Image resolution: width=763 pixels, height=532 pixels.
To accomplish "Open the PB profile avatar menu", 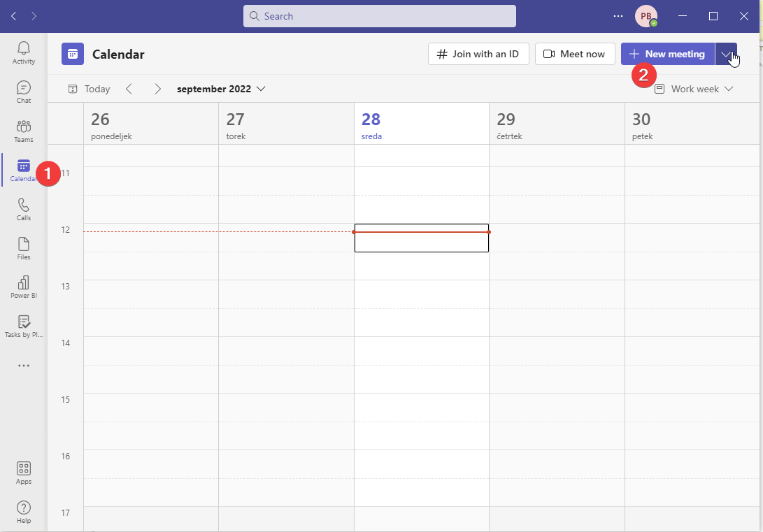I will tap(646, 16).
